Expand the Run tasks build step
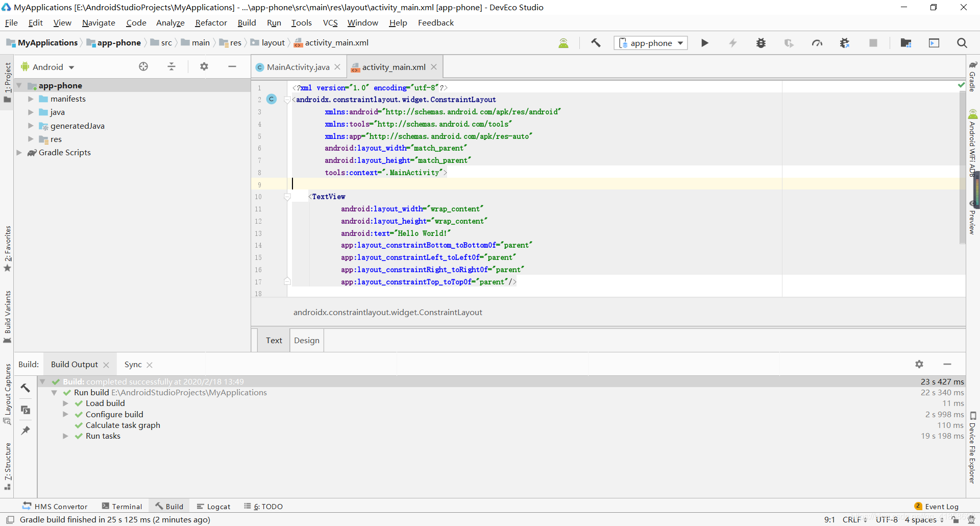The image size is (980, 526). (65, 436)
